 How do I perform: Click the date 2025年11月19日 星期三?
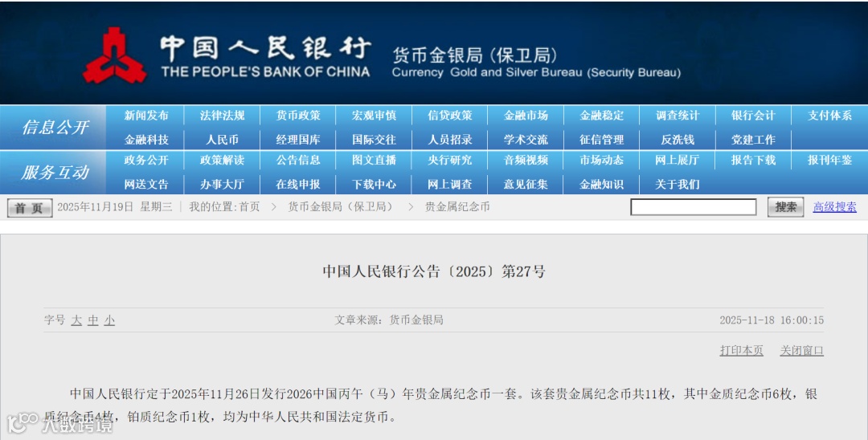tap(115, 206)
